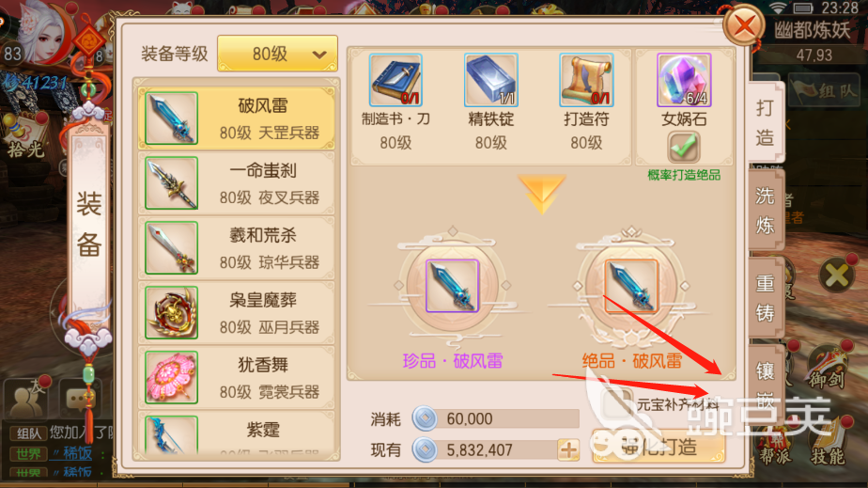This screenshot has height=488, width=868.
Task: Tap the 精铁锭 iron ingot icon
Action: [x=490, y=80]
